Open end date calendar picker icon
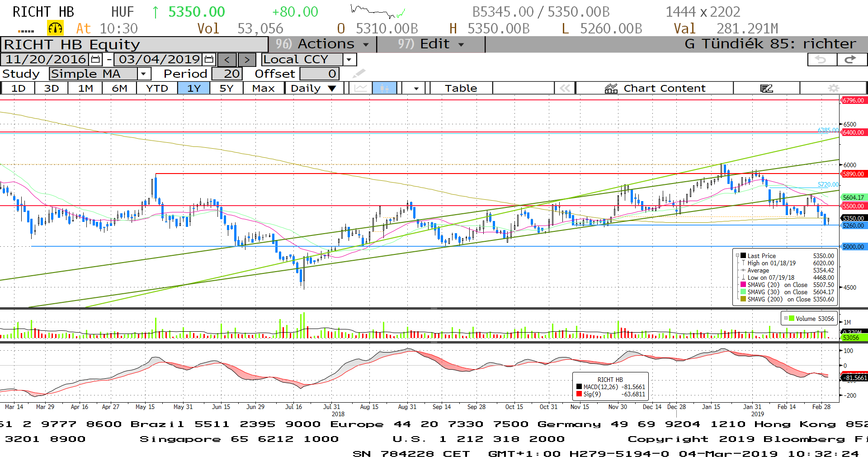Screen dimensions: 868x470 pos(209,59)
